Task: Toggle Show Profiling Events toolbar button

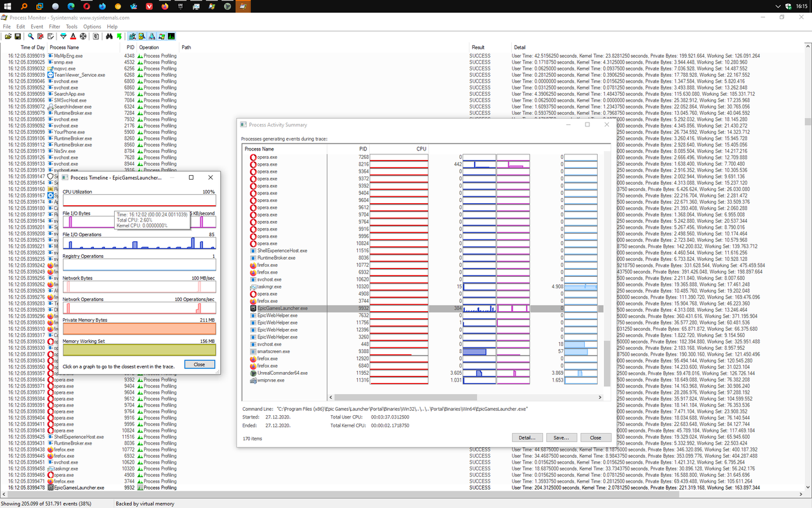Action: coord(171,36)
